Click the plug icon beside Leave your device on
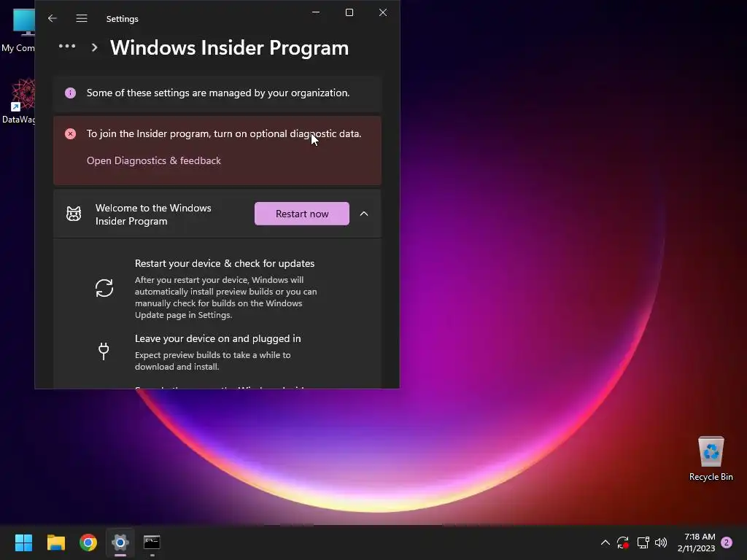Image resolution: width=747 pixels, height=560 pixels. tap(104, 351)
